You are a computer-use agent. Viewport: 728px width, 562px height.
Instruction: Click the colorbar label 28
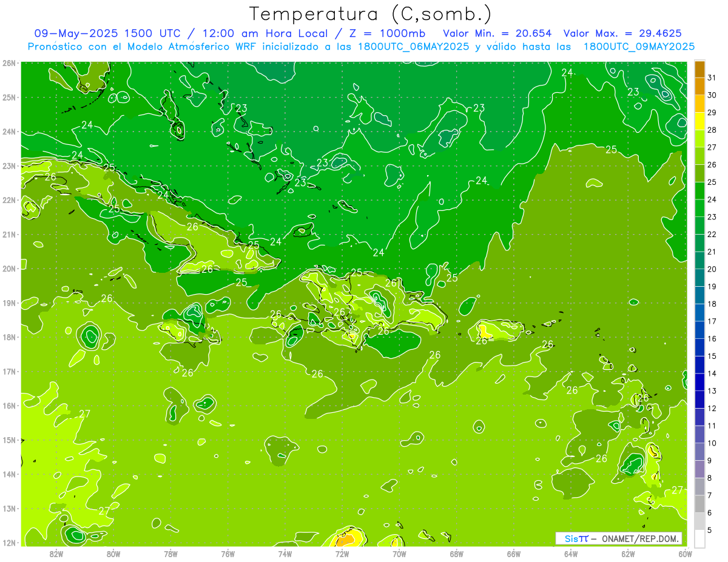[x=712, y=130]
